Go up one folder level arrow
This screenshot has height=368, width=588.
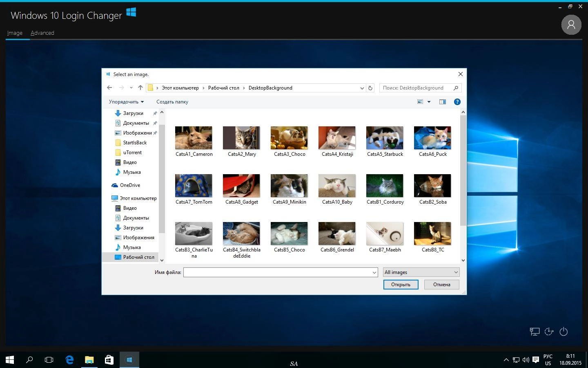pos(140,88)
